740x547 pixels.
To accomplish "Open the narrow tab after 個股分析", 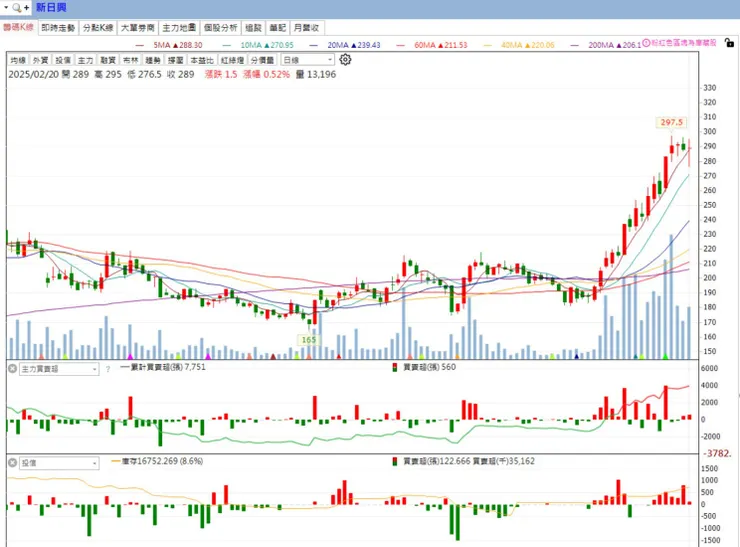I will pos(253,28).
